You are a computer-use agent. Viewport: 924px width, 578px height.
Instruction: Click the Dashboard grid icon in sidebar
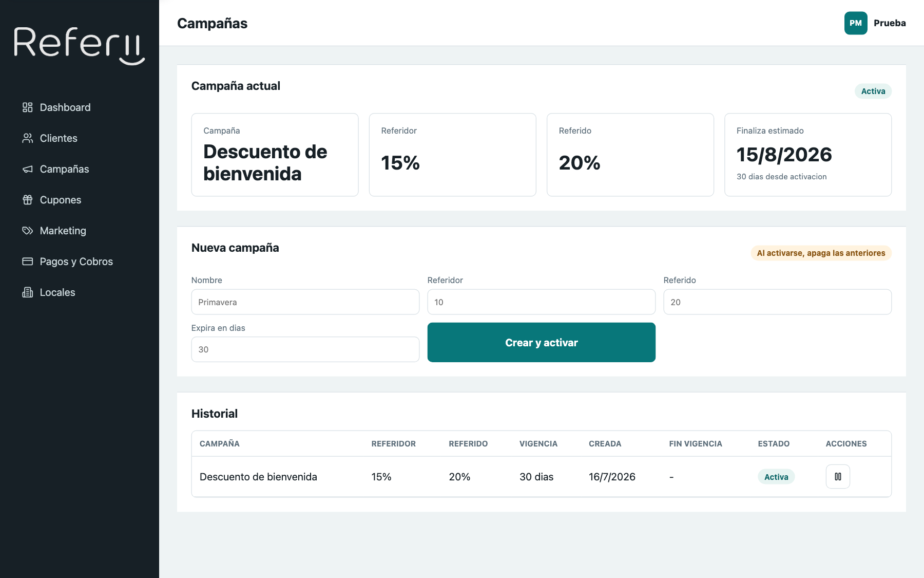28,107
